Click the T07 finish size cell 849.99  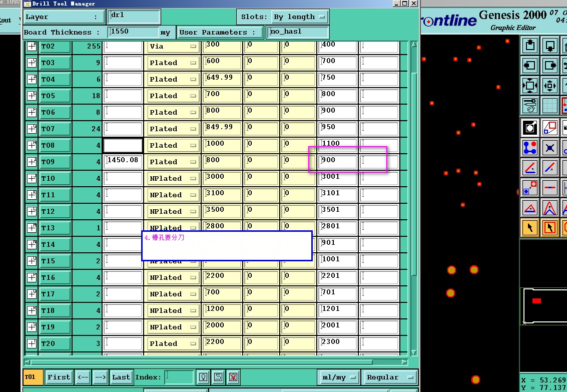click(222, 128)
